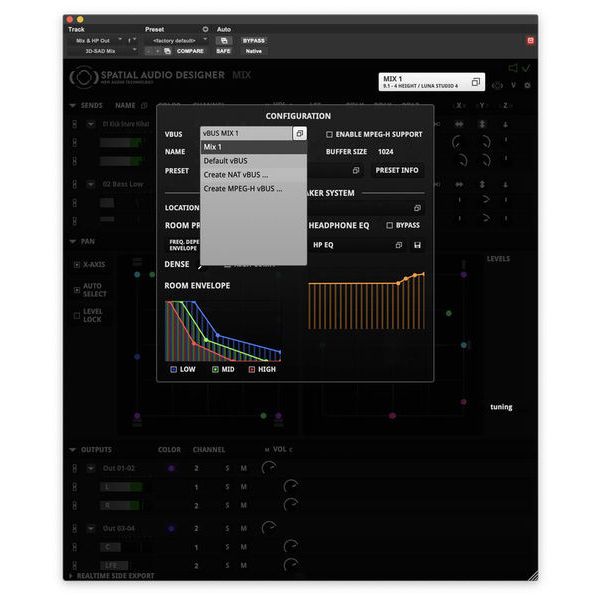Toggle the X-AXIS checkbox
Screen dimensions: 600x600
tap(77, 264)
